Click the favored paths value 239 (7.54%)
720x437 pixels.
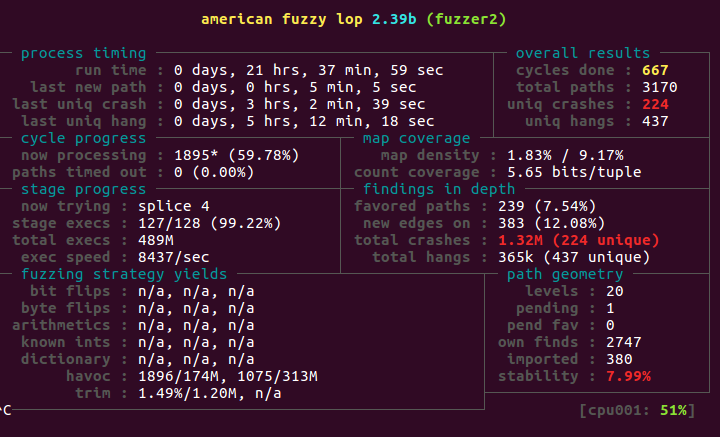click(x=547, y=206)
